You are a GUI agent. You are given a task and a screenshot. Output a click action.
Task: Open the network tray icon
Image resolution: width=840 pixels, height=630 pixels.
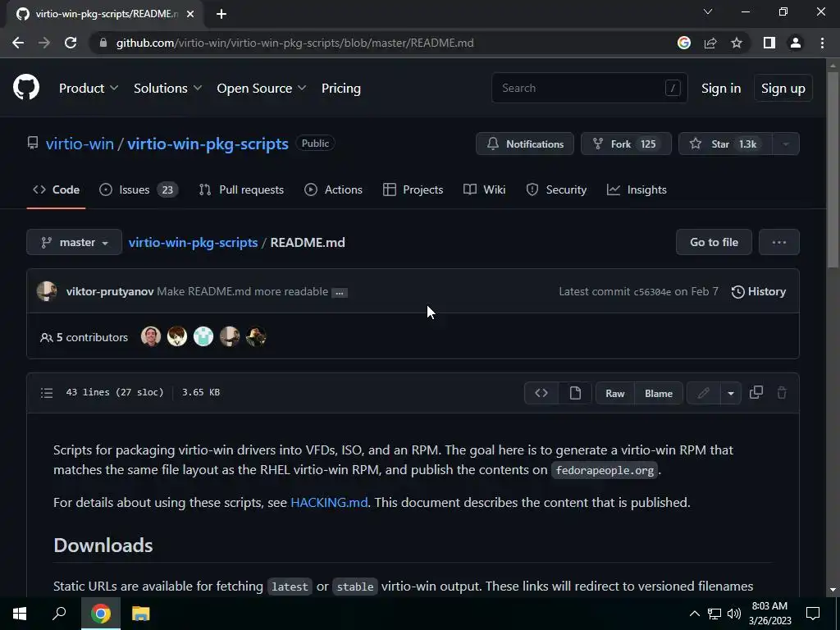[x=714, y=614]
